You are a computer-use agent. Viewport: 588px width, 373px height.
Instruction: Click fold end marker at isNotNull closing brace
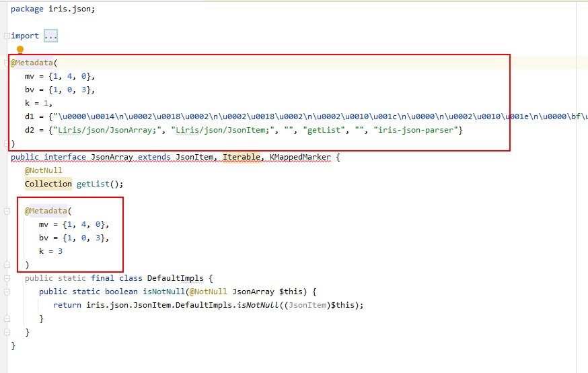[7, 318]
